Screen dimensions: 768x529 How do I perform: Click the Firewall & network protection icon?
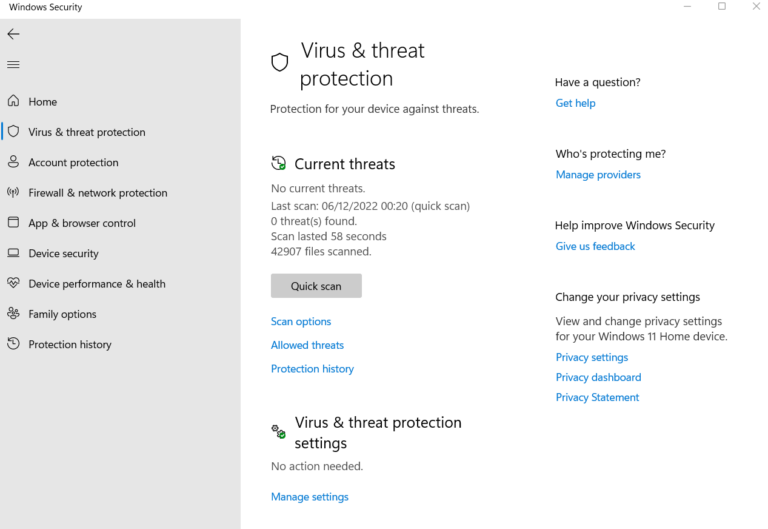(13, 192)
